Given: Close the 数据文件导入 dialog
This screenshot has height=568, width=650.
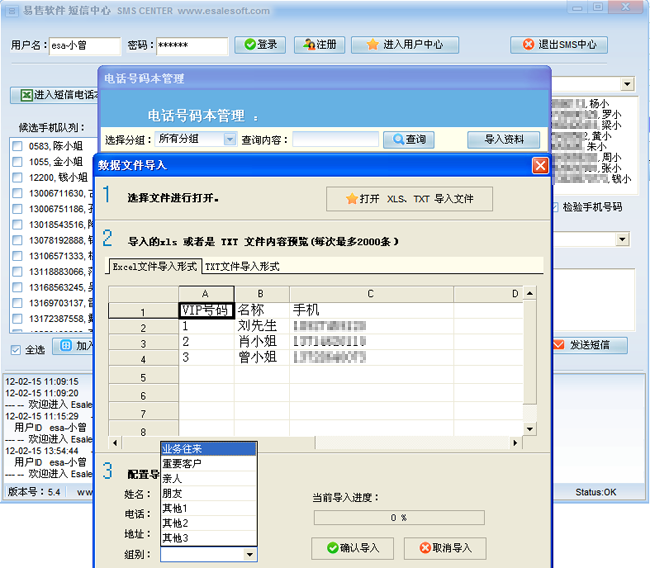Looking at the screenshot, I should (540, 165).
